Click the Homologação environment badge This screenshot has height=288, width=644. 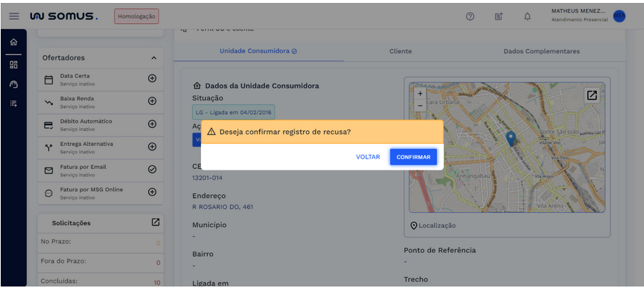click(x=136, y=16)
